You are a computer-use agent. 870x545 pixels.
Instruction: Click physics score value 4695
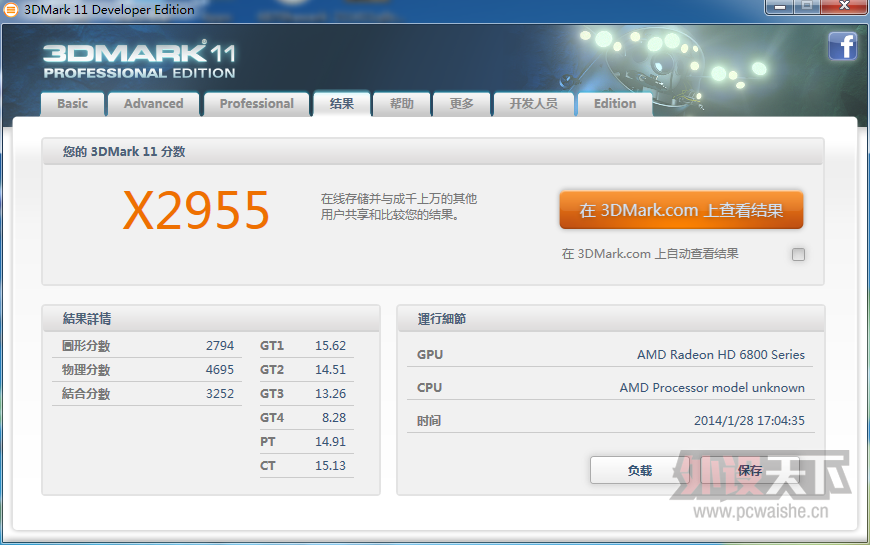tap(220, 370)
